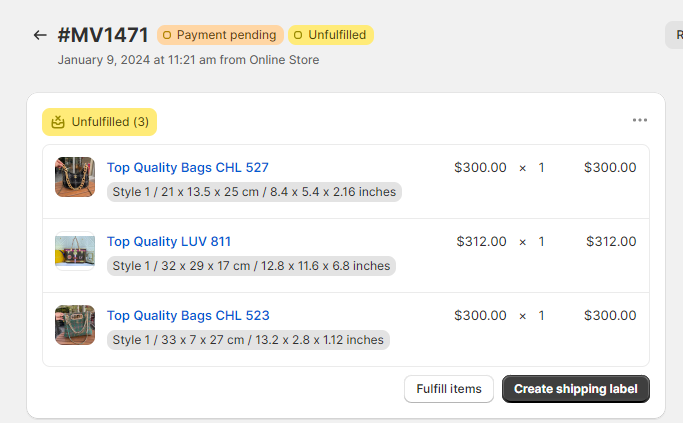Click the CHL 527 variant size tag
The height and width of the screenshot is (423, 683).
254,192
